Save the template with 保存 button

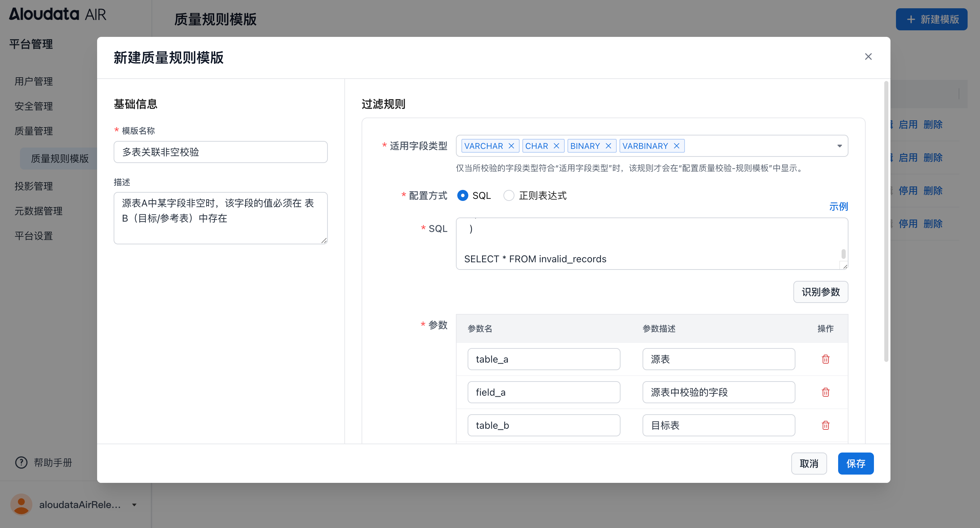pyautogui.click(x=856, y=463)
